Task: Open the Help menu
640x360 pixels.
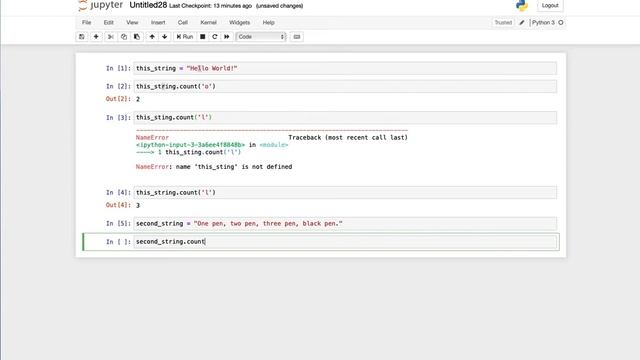Action: (x=269, y=22)
